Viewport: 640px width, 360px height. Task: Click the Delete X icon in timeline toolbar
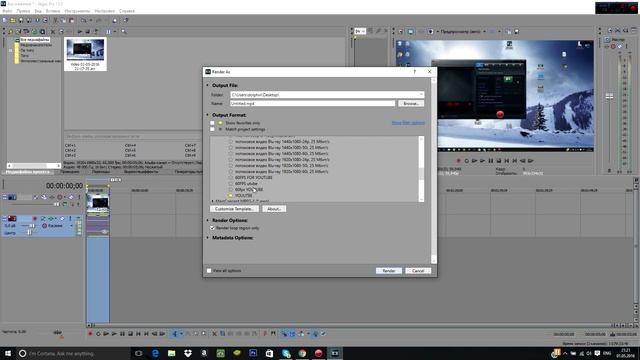[214, 334]
